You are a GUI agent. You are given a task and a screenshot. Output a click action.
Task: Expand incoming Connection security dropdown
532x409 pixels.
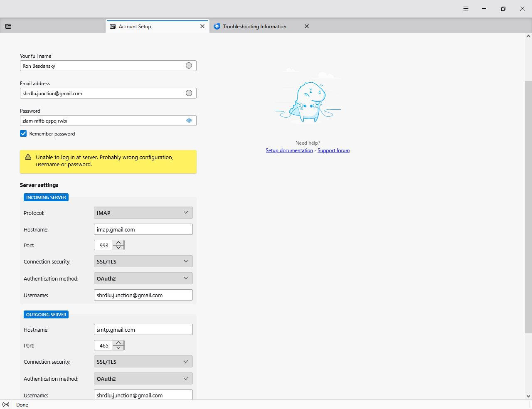pos(143,261)
